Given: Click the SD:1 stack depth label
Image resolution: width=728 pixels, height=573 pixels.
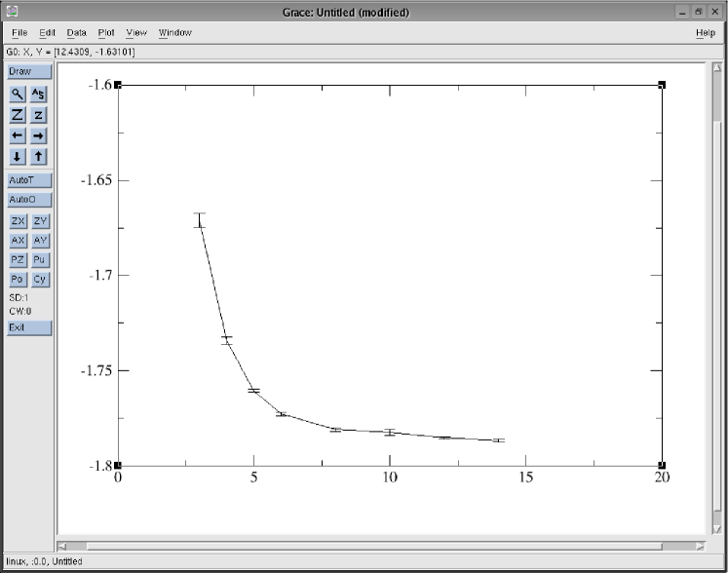Looking at the screenshot, I should pos(19,297).
